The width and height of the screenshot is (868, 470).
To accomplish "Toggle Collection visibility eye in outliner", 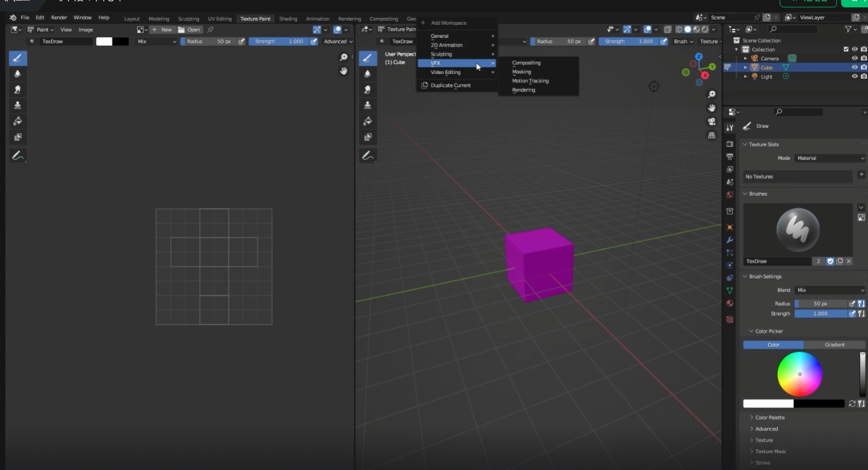I will 855,49.
